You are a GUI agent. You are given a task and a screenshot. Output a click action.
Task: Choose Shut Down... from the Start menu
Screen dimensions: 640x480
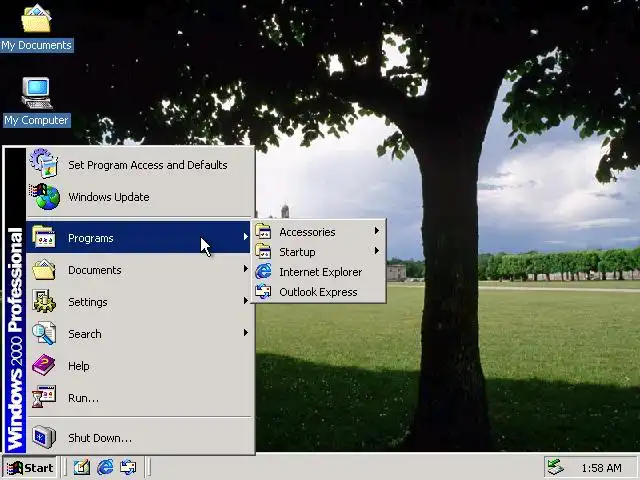pyautogui.click(x=138, y=438)
